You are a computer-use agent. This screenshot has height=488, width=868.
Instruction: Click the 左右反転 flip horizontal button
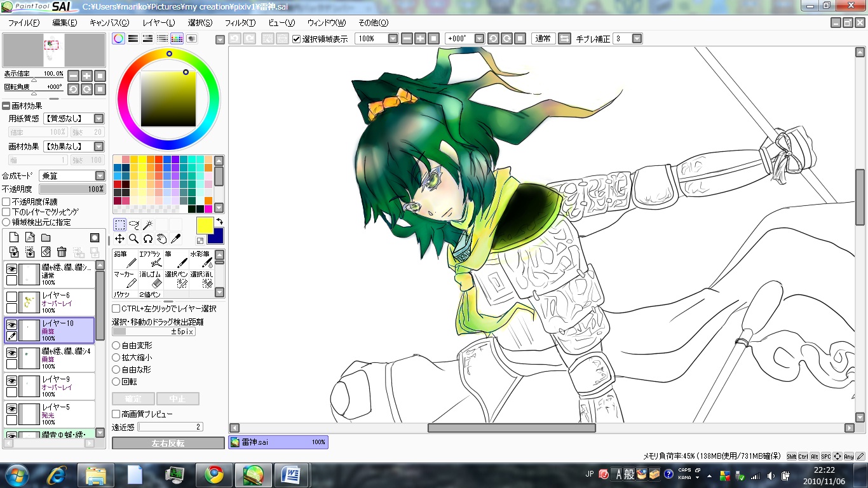coord(168,443)
